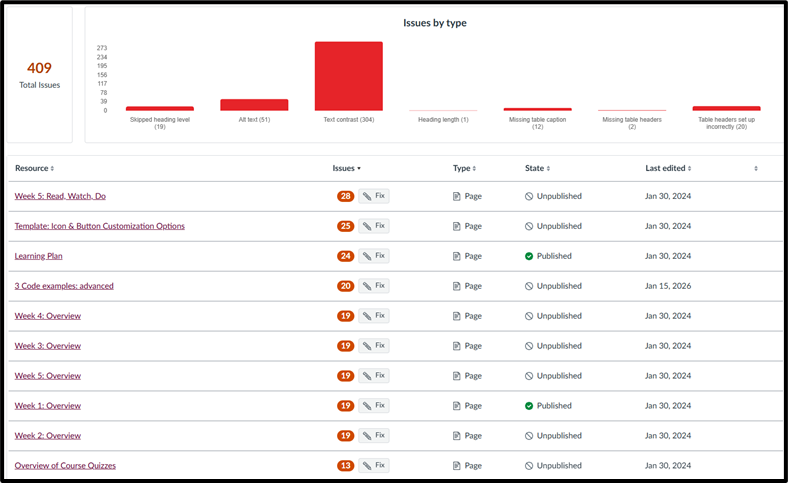Open the Week 4: Overview page link
The height and width of the screenshot is (483, 788).
pyautogui.click(x=48, y=316)
